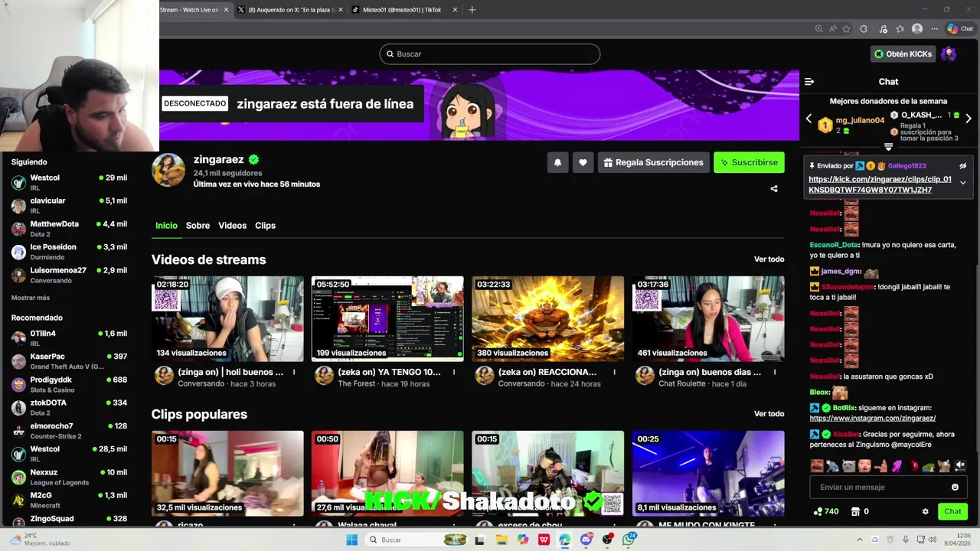Show previous top donors with left arrow
This screenshot has width=980, height=551.
point(808,119)
